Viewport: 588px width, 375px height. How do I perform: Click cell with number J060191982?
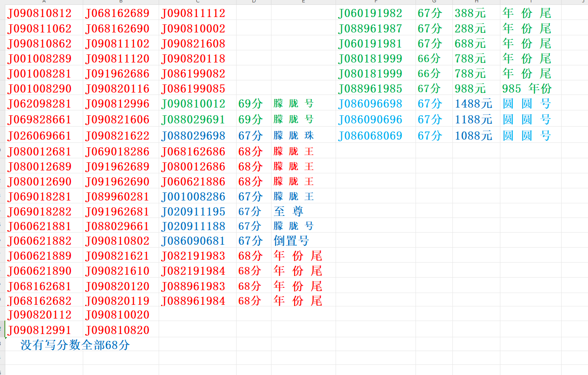coord(370,13)
